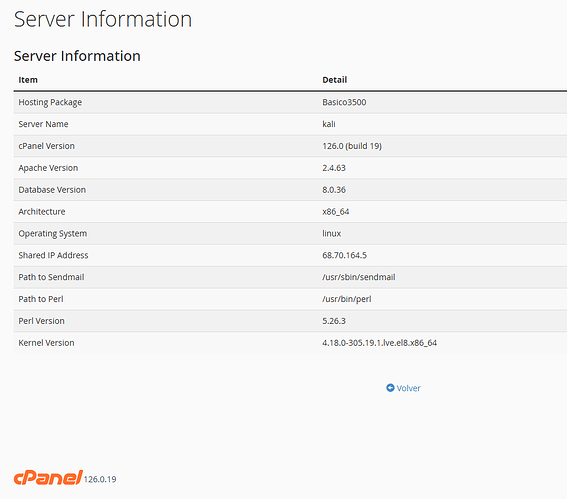The height and width of the screenshot is (499, 567).
Task: Select the value 126.0 (build 19)
Action: [352, 146]
